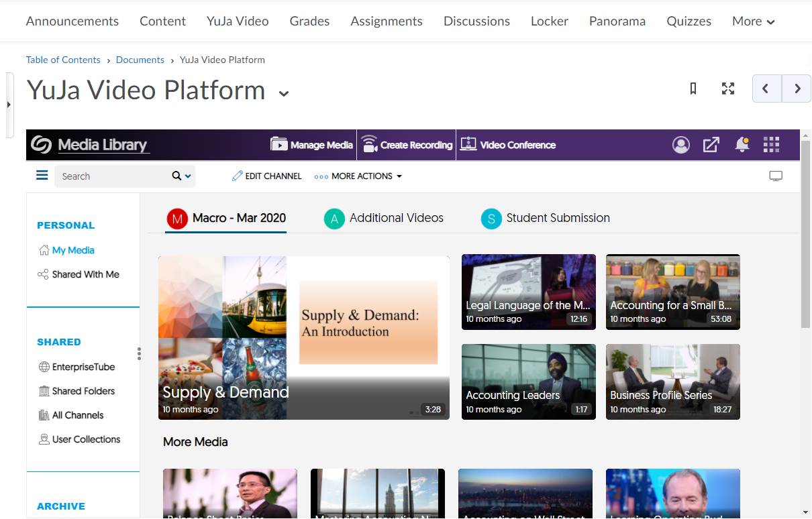Open the Legal Language video thumbnail
The width and height of the screenshot is (812, 519).
pyautogui.click(x=529, y=292)
